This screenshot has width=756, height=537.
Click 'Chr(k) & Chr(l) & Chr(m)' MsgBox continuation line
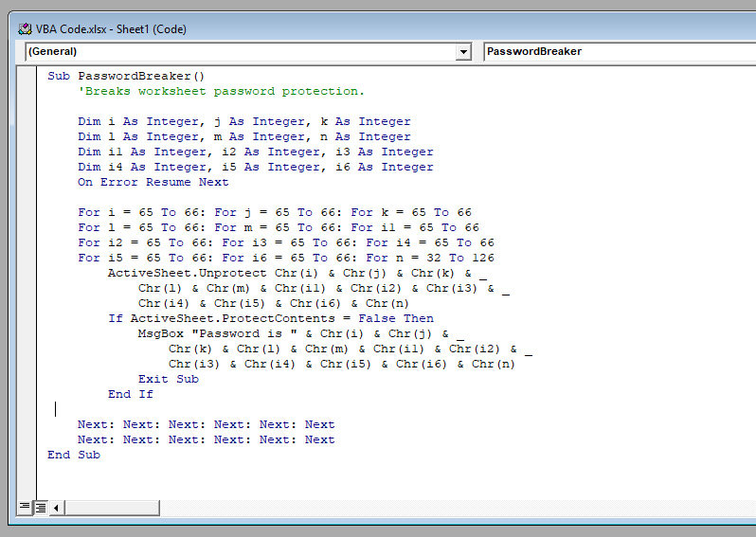tap(351, 349)
